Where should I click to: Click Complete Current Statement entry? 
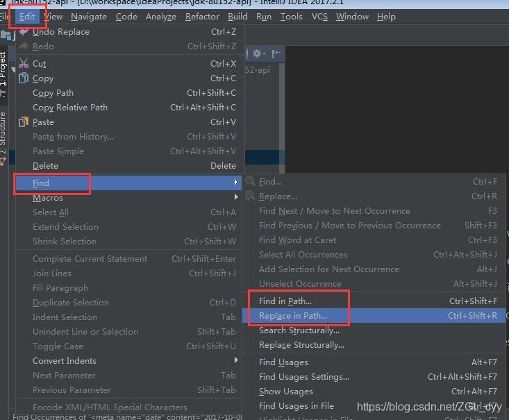(x=129, y=259)
